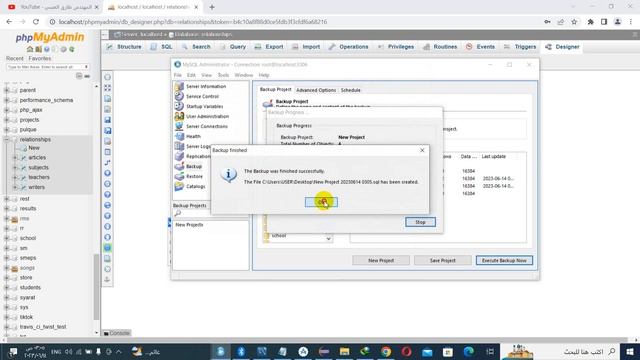Open the phpMyAdmin Export tab
Screen dimensions: 640x360
(269, 47)
